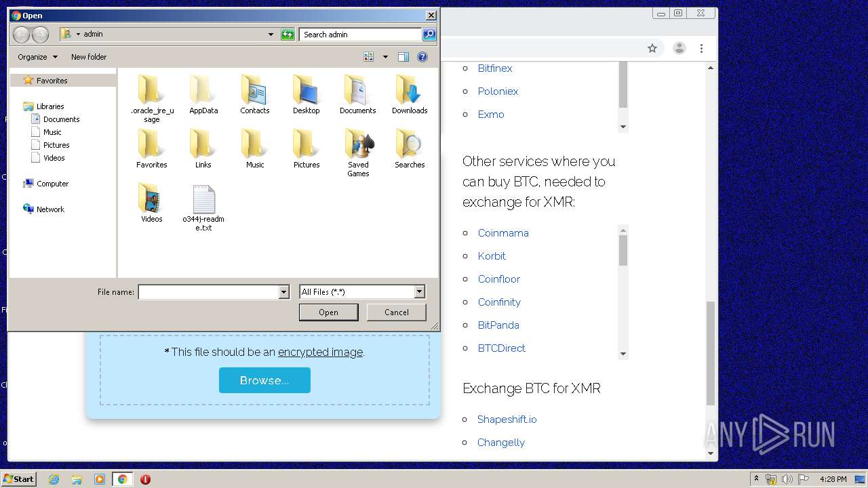Click the Search admin box
Viewport: 868px width, 488px height.
[360, 35]
